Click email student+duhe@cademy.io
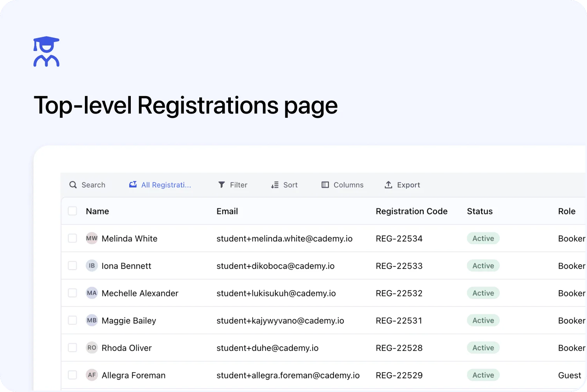Screen dimensions: 587x392 tap(267, 348)
